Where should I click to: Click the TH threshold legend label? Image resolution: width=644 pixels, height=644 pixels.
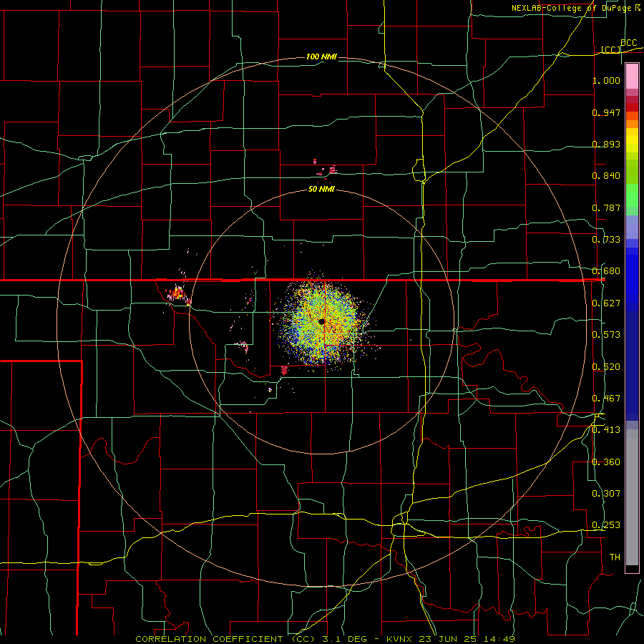coord(615,557)
